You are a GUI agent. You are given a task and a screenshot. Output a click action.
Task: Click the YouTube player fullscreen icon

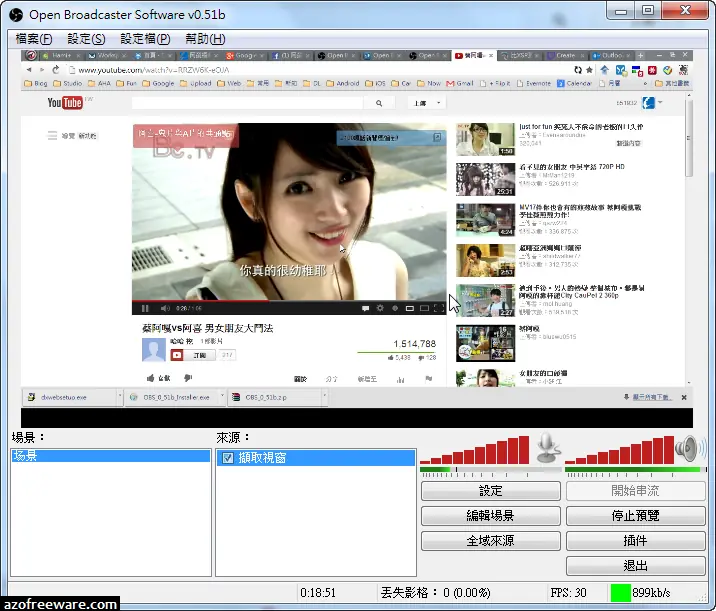pos(439,308)
